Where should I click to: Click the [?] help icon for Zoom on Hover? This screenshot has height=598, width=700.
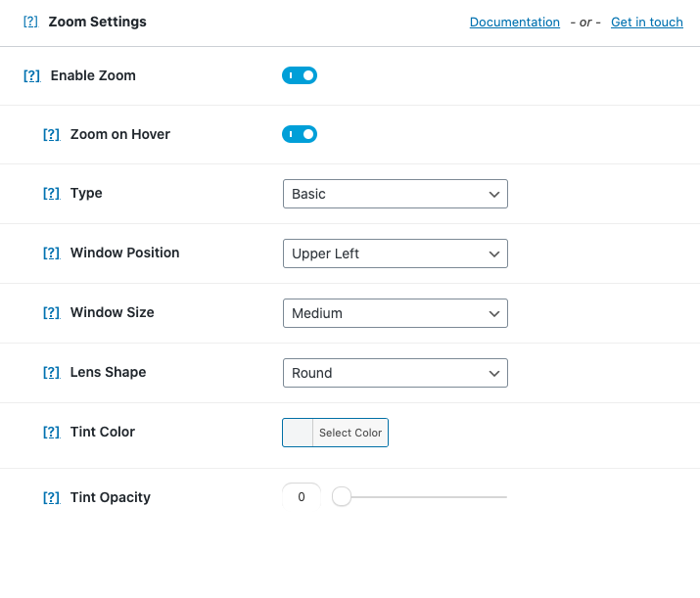51,134
